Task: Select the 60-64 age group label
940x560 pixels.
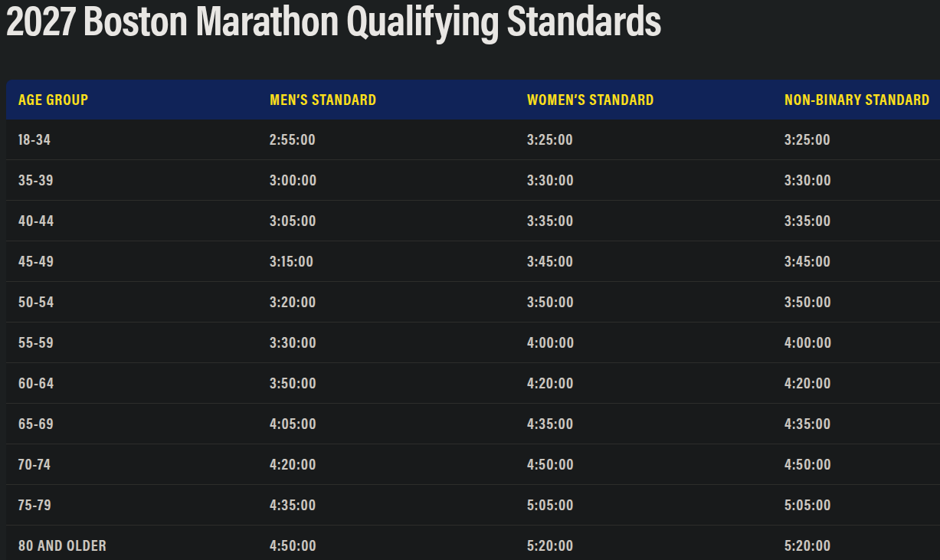Action: click(36, 384)
